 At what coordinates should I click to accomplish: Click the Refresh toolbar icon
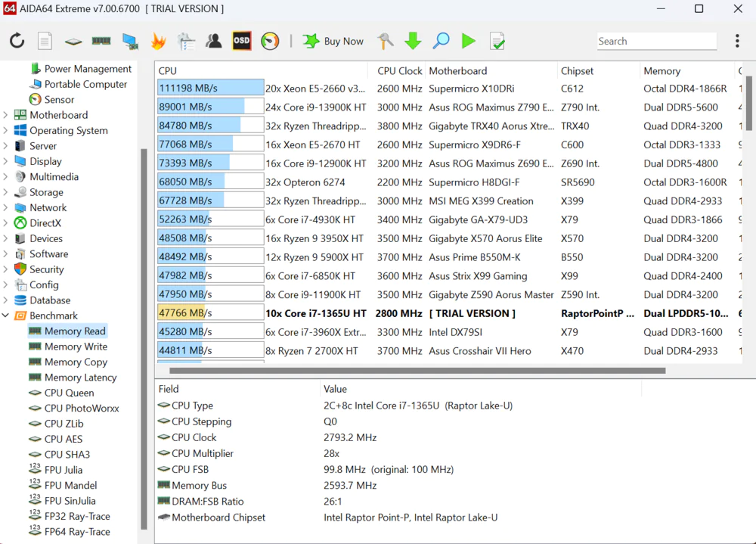[x=17, y=41]
